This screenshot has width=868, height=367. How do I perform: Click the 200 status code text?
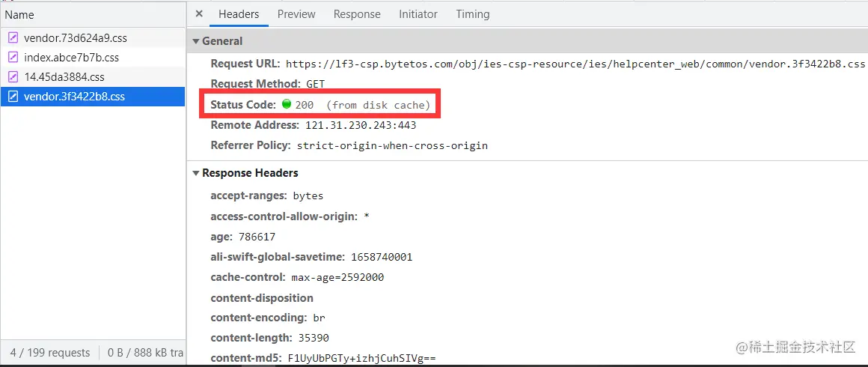coord(304,105)
